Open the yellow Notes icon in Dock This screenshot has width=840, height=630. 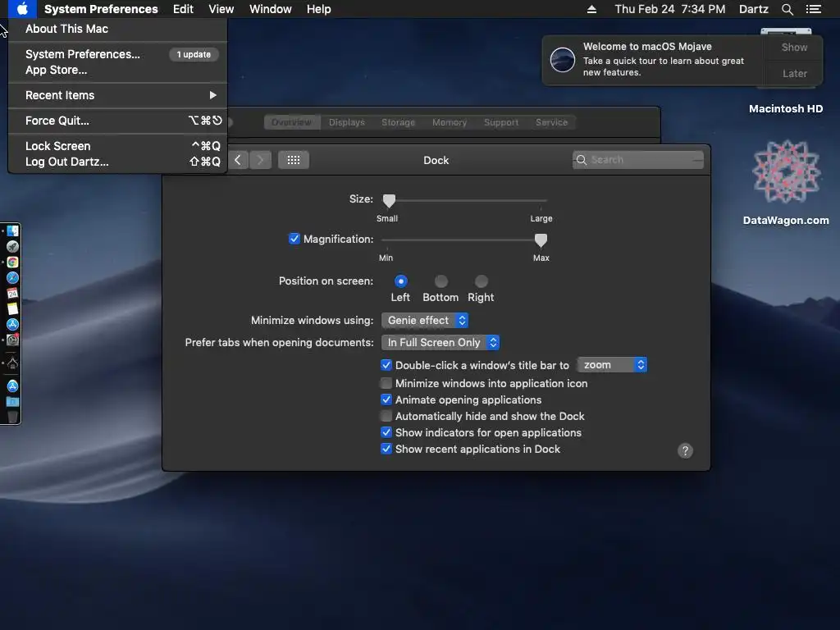[x=12, y=308]
